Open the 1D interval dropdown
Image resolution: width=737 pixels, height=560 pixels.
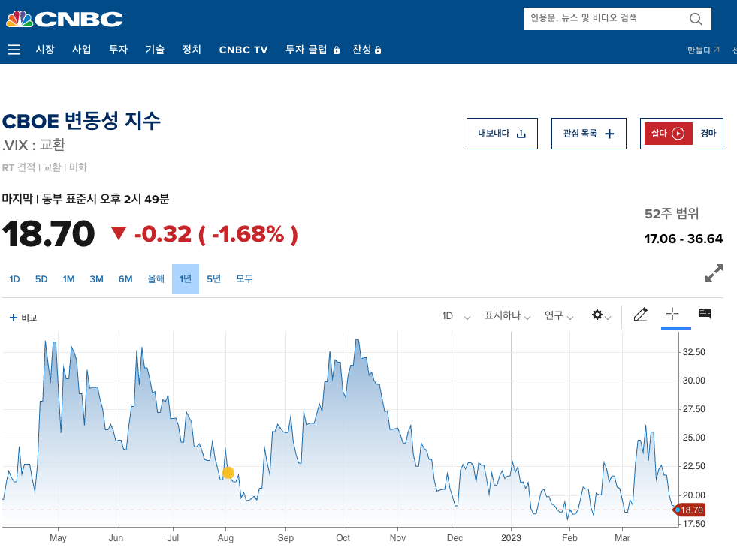456,316
